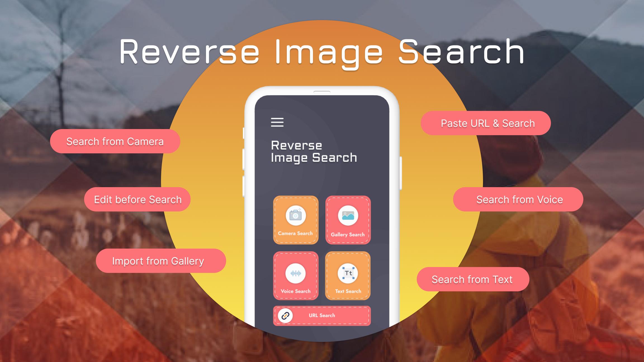Expand Search from Voice settings
Screen dimensions: 644x362
pyautogui.click(x=520, y=199)
